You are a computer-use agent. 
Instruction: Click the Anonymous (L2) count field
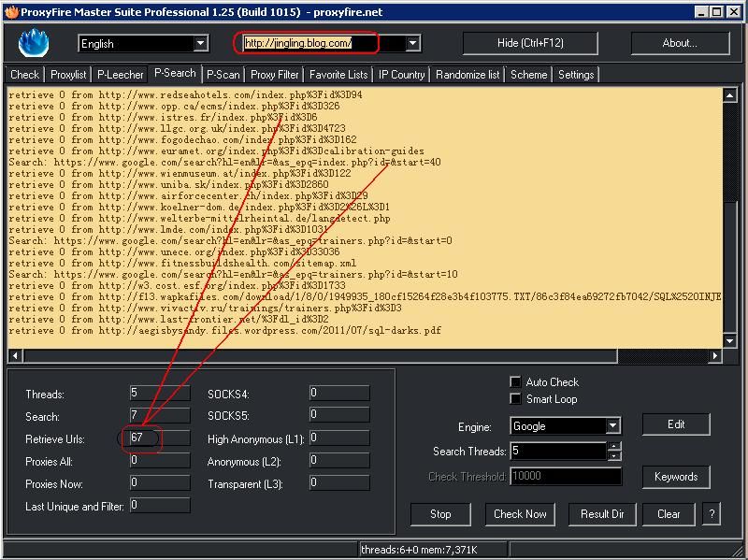(339, 460)
